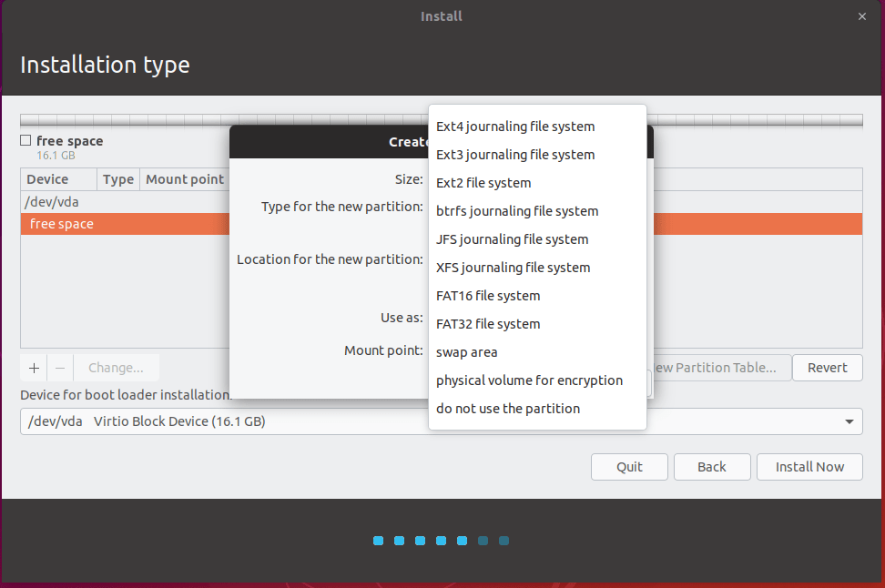
Task: Quit the Ubuntu installer
Action: [x=629, y=466]
